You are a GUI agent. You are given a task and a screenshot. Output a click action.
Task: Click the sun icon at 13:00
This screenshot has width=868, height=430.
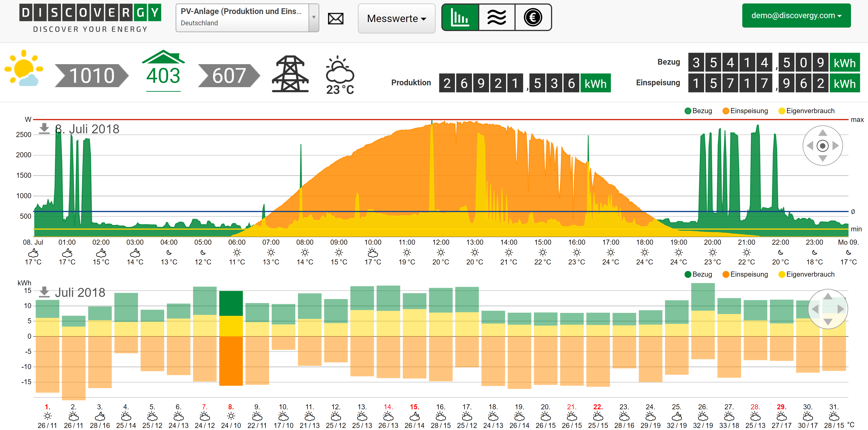click(x=475, y=252)
